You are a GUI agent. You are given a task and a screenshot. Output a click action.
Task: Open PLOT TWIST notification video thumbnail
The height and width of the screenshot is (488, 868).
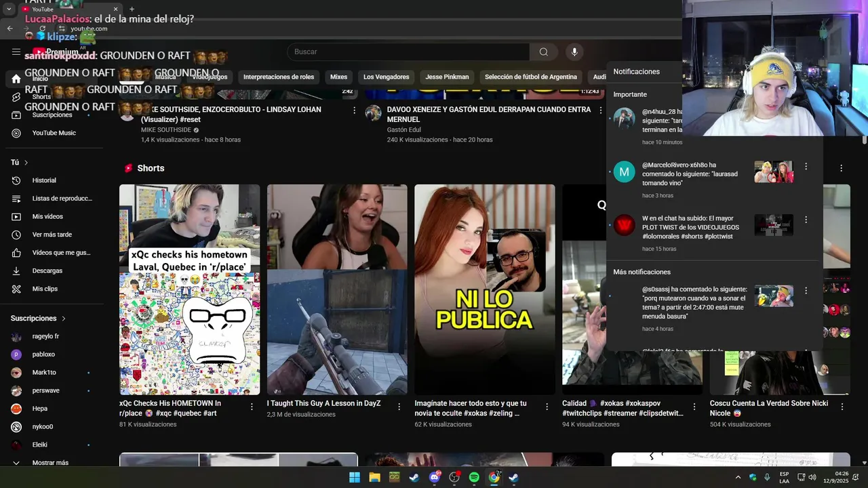[774, 225]
